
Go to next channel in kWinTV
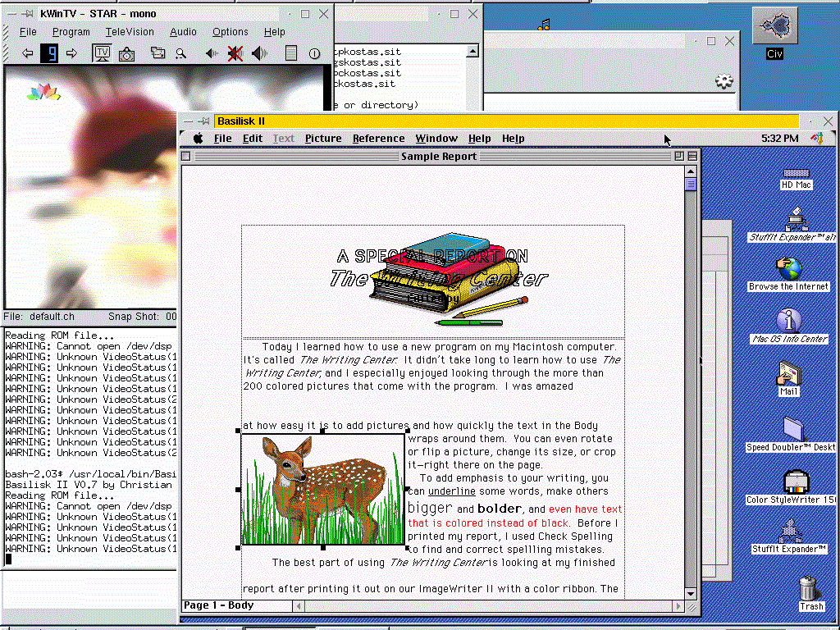coord(71,53)
